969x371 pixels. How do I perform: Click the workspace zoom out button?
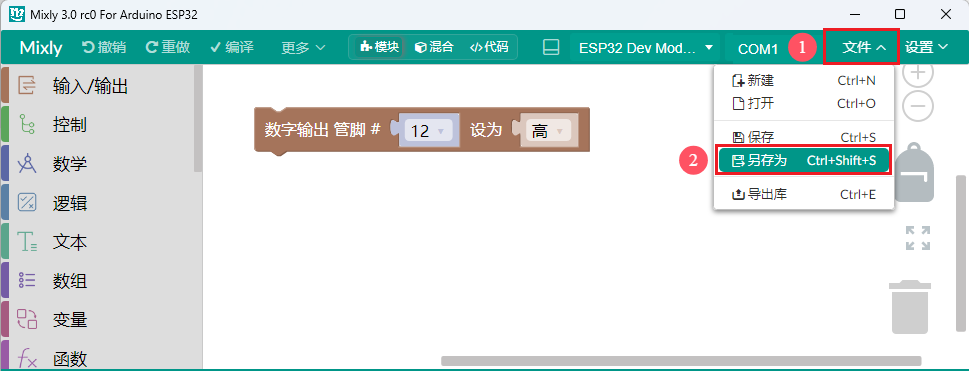tap(918, 106)
